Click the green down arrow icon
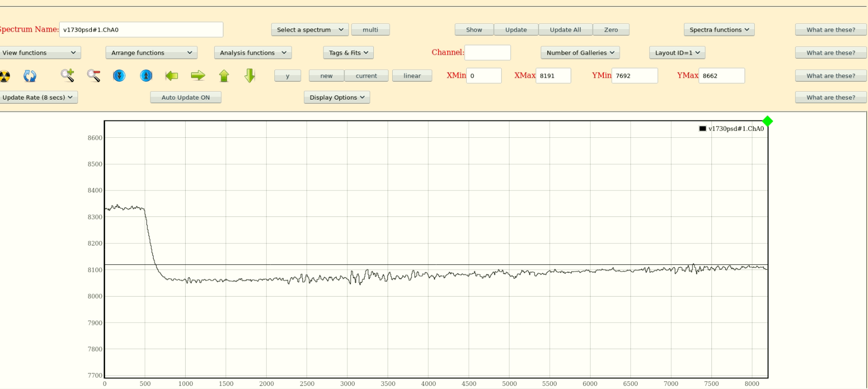Image resolution: width=868 pixels, height=389 pixels. pos(249,76)
